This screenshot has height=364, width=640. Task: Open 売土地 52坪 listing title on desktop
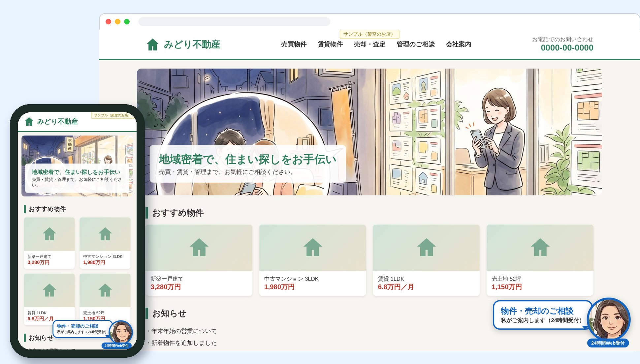click(506, 279)
